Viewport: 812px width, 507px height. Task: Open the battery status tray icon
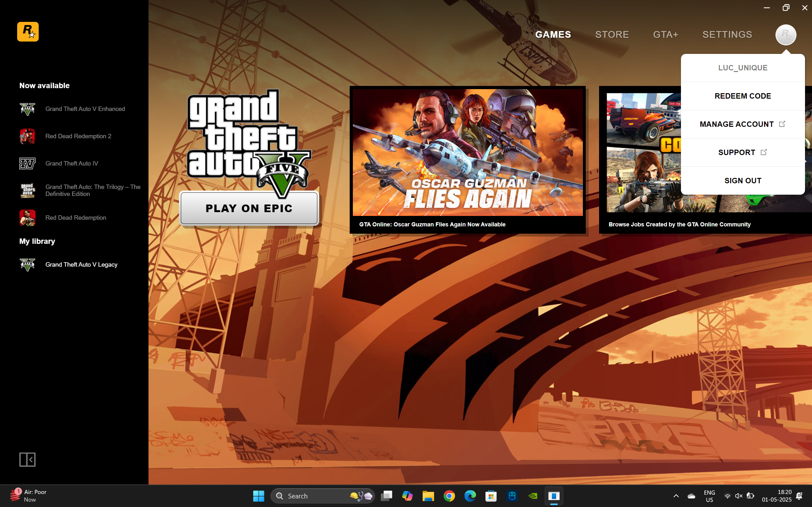750,496
